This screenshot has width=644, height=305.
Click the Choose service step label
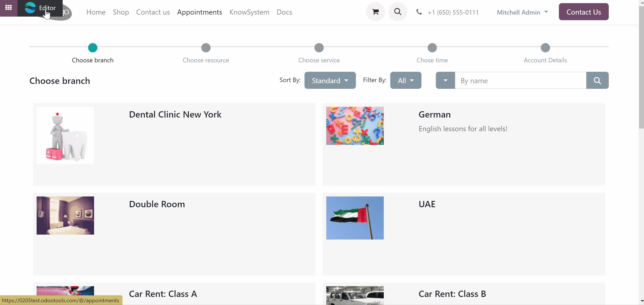319,60
